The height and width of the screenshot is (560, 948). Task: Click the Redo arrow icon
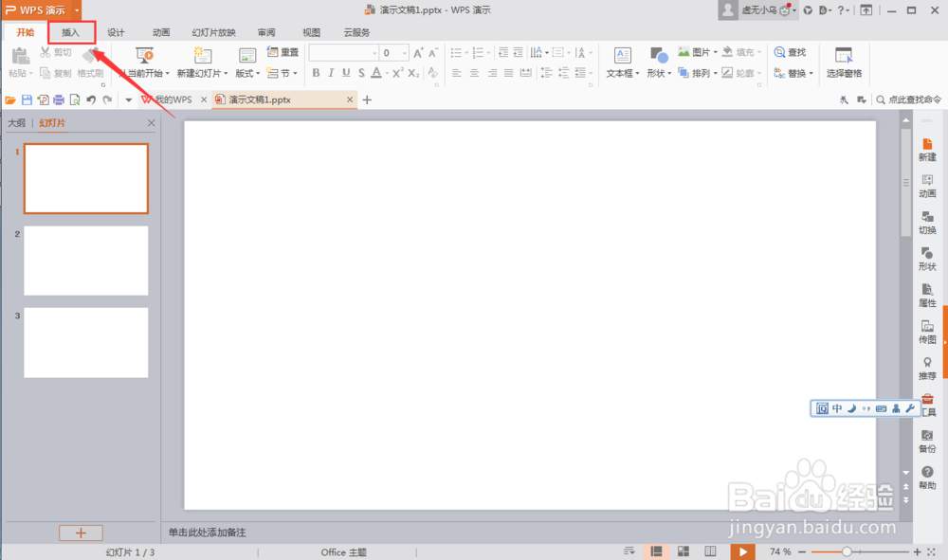[107, 99]
